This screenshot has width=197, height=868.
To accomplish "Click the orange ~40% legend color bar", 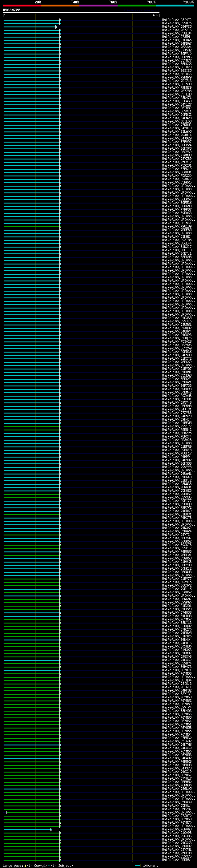I will pos(60,6).
